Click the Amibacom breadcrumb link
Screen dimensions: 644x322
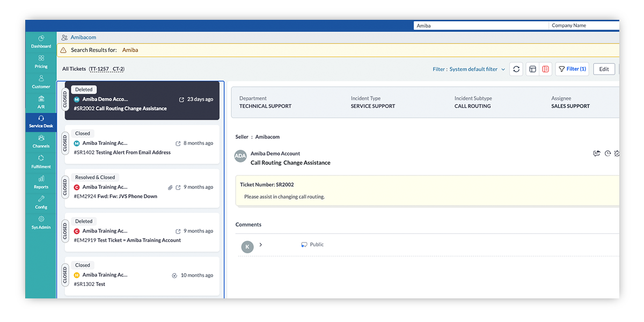[x=83, y=38]
